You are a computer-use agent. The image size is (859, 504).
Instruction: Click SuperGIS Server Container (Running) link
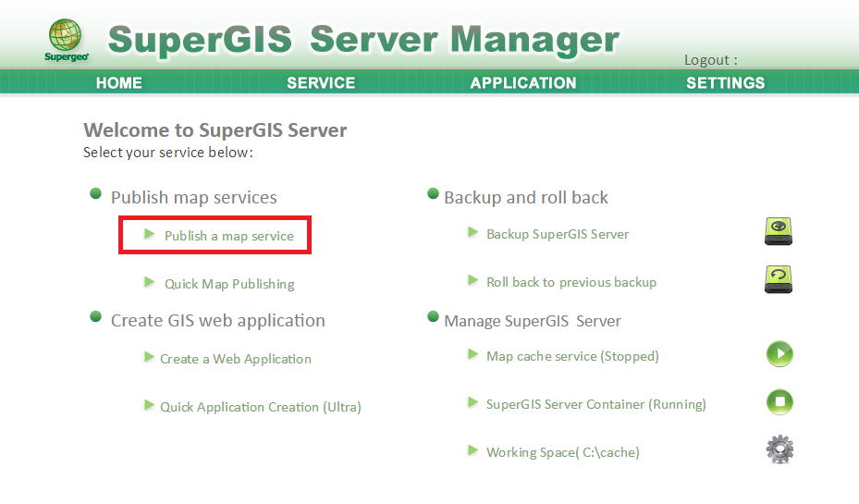tap(596, 404)
